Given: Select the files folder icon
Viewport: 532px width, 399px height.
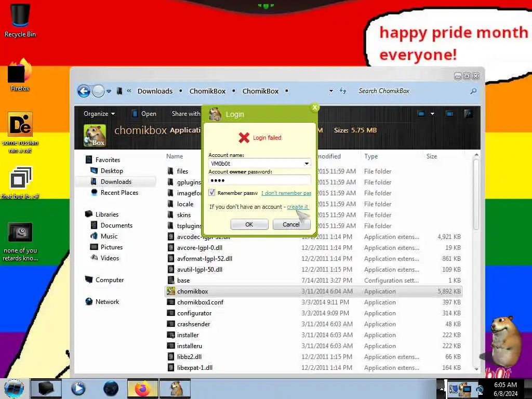Looking at the screenshot, I should click(x=170, y=171).
